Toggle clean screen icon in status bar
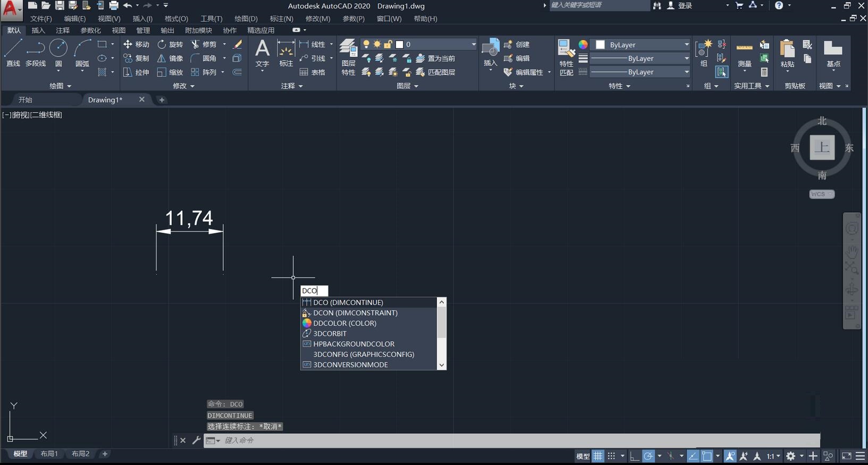 [x=846, y=456]
